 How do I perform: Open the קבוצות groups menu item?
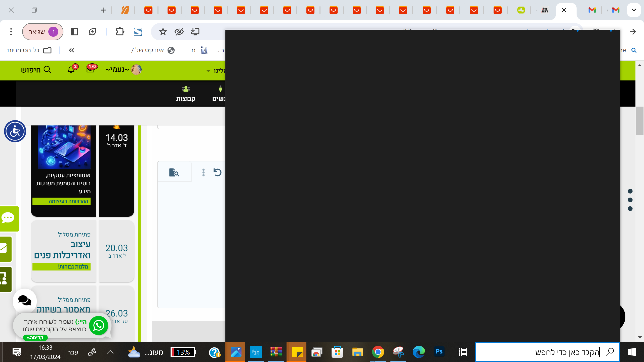click(186, 94)
